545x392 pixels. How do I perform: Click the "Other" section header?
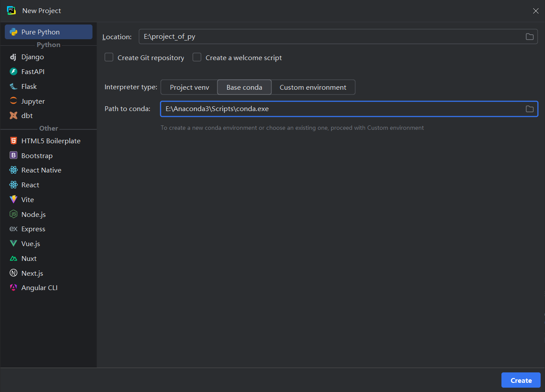click(x=48, y=128)
